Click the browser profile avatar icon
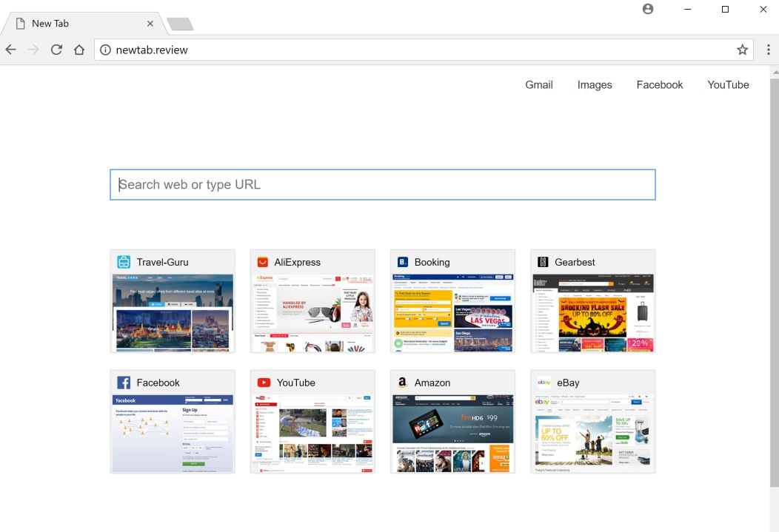The image size is (779, 532). point(648,9)
